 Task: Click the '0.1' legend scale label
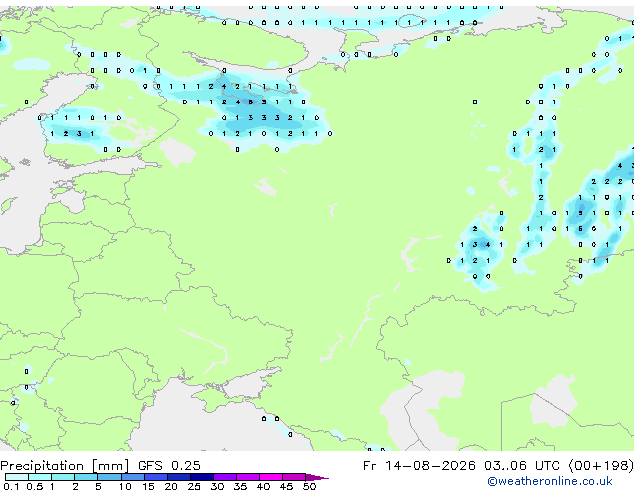11,486
